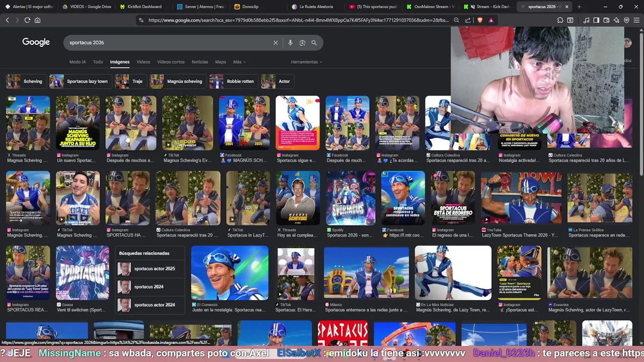Open the Maps search tab

point(220,62)
